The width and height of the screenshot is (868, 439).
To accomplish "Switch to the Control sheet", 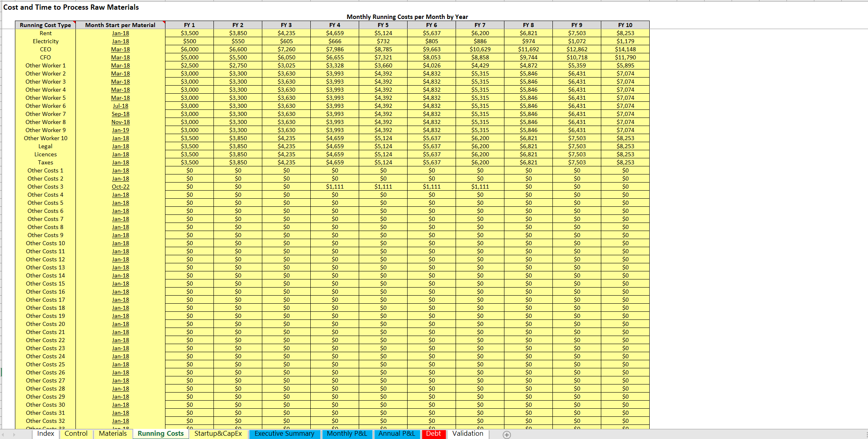I will point(76,434).
